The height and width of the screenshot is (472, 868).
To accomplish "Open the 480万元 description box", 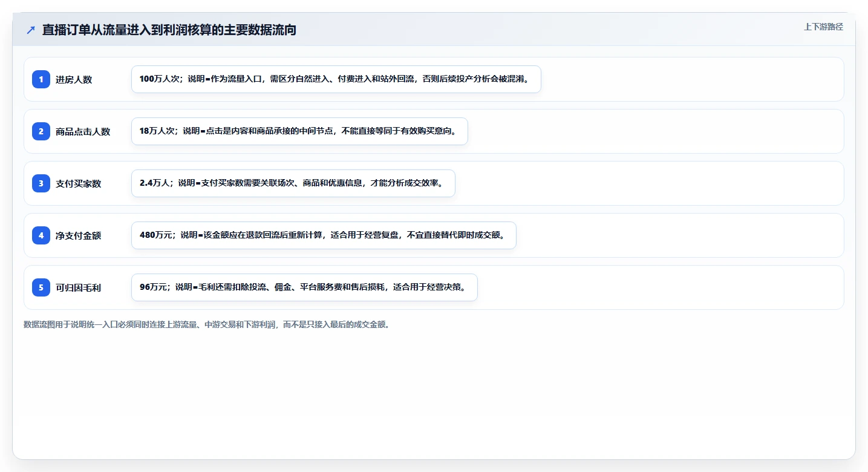I will 324,235.
